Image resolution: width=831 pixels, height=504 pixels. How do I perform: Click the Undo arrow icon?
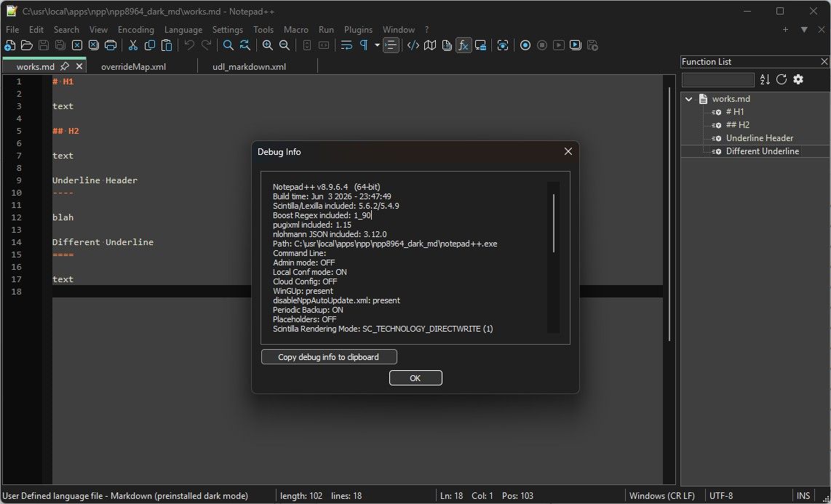coord(189,46)
